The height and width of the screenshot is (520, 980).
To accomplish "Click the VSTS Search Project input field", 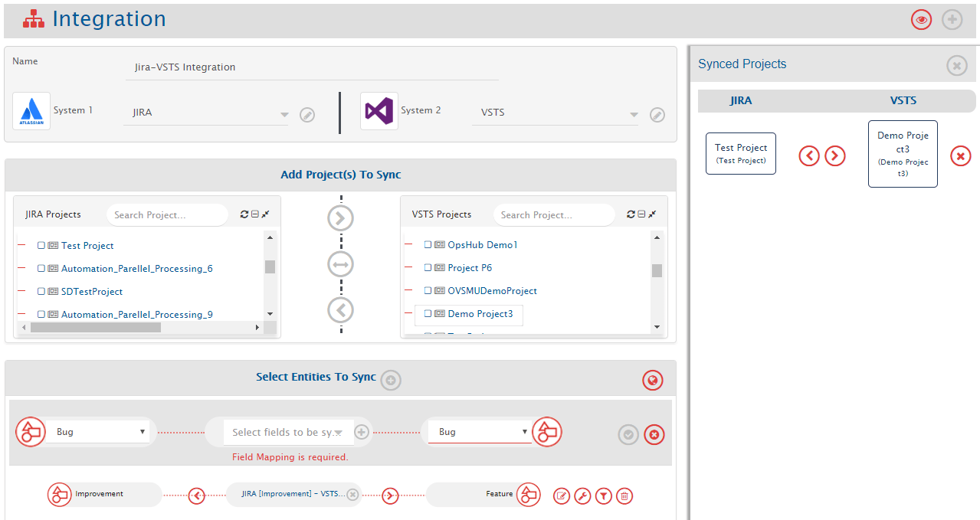I will pos(553,215).
